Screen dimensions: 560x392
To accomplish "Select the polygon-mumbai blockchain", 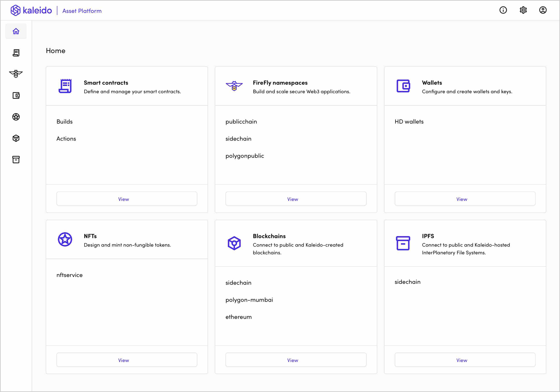I will click(249, 300).
